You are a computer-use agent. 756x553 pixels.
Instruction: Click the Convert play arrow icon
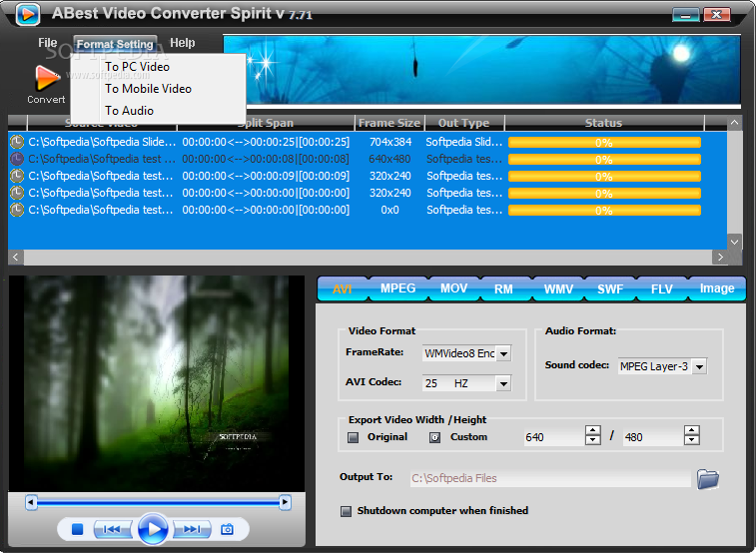point(46,78)
